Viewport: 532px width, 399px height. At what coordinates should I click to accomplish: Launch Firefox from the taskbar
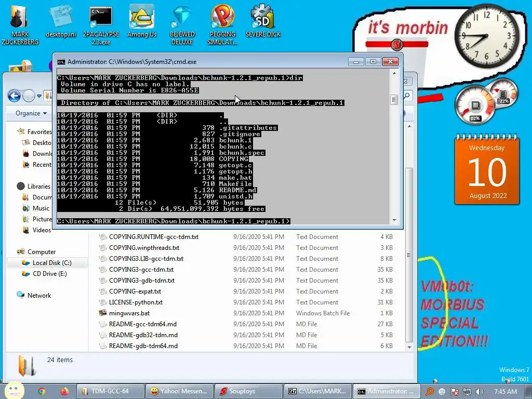coord(64,391)
